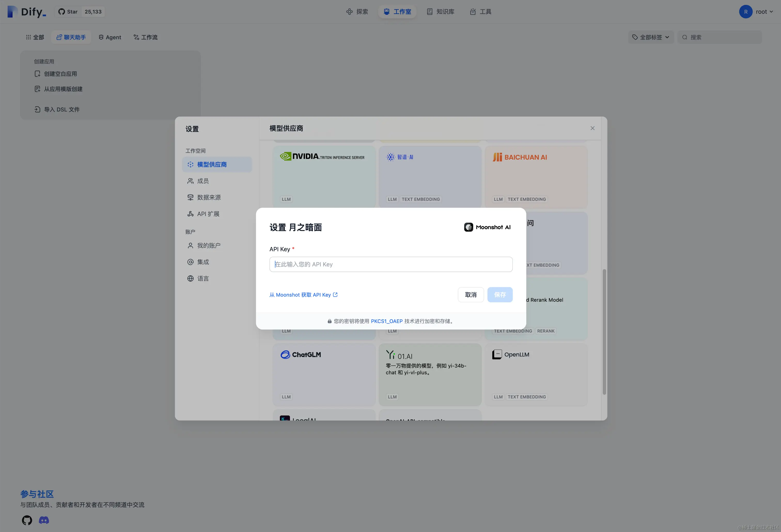Viewport: 781px width, 532px height.
Task: Open the Discord community icon
Action: [44, 520]
